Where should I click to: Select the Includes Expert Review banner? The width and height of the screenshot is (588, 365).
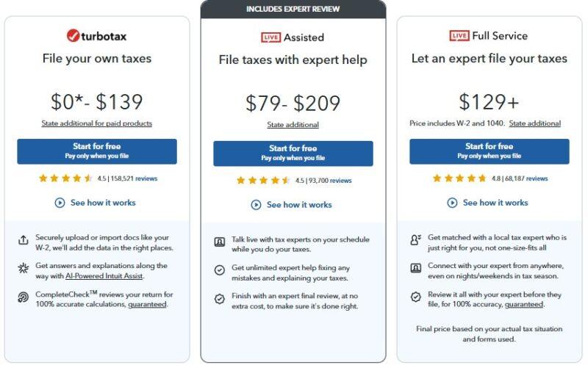point(293,10)
